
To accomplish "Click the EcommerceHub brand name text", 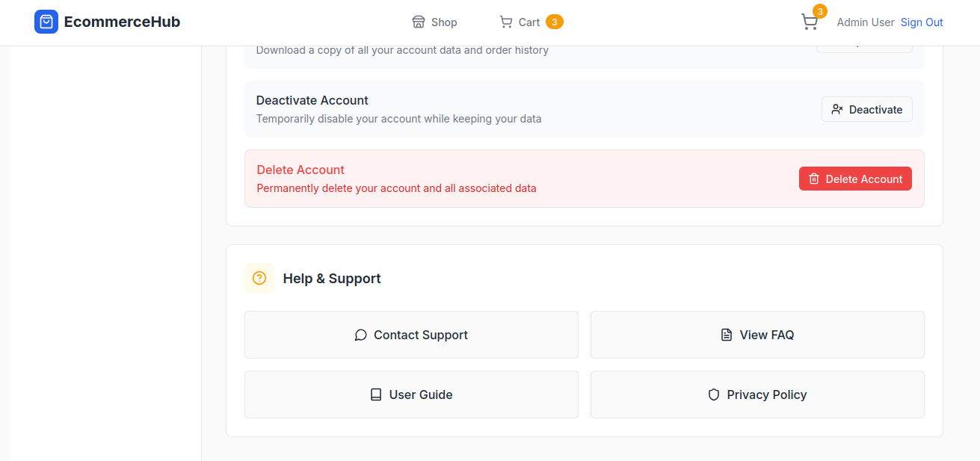I will click(x=122, y=22).
